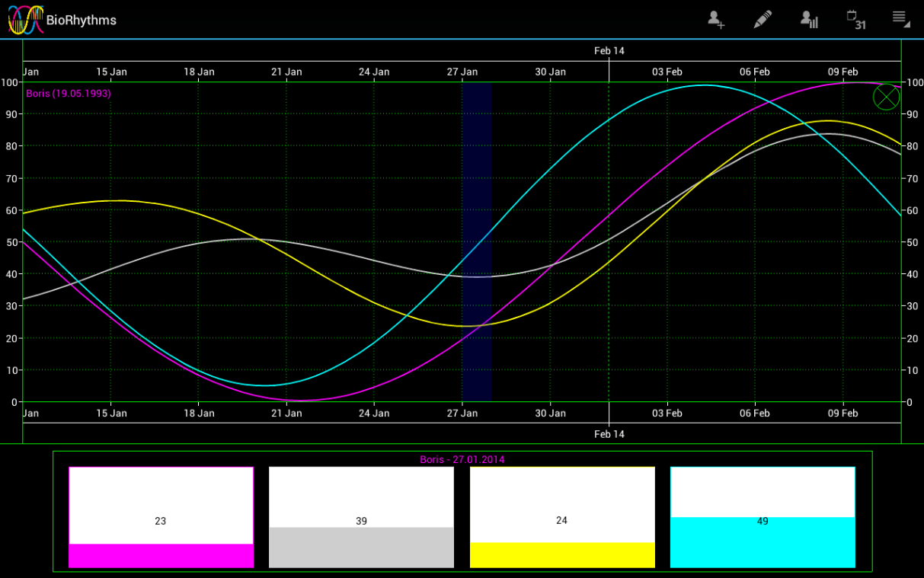Click the 09 Feb bottom axis label
Screen dimensions: 924x578
(x=843, y=414)
